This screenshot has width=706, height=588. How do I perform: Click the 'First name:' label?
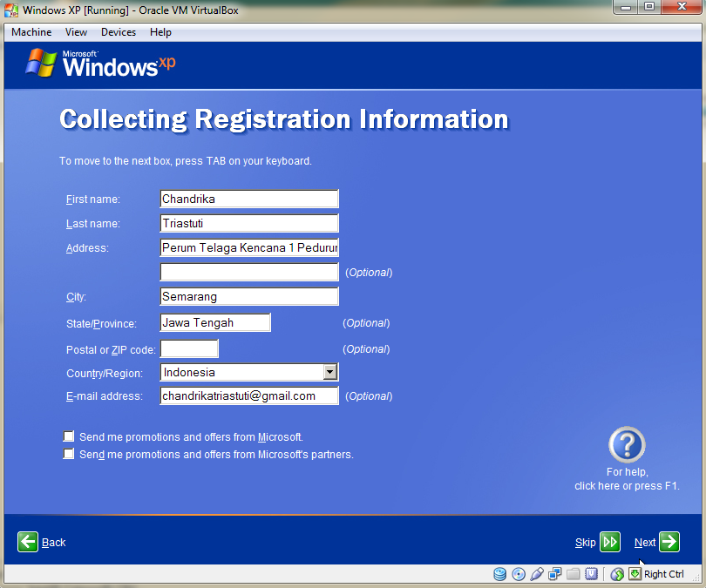93,199
